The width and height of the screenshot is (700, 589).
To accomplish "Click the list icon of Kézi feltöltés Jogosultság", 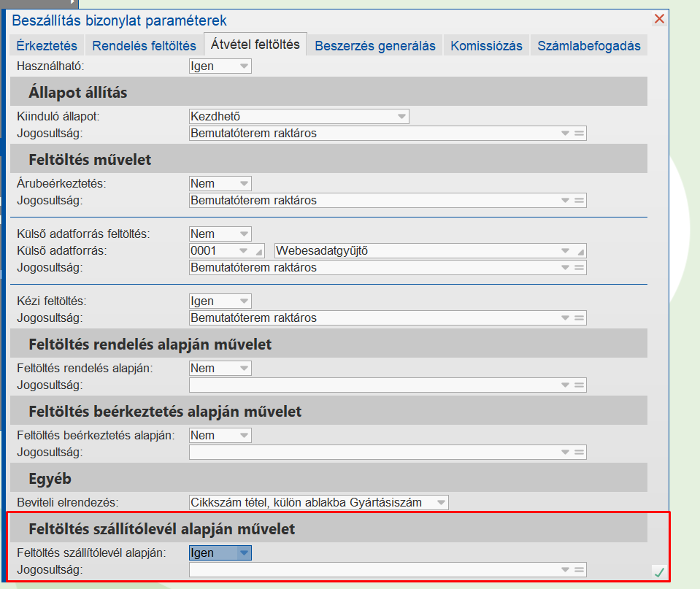I will coord(579,318).
